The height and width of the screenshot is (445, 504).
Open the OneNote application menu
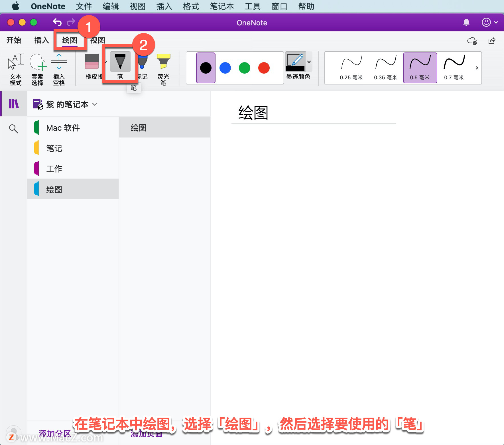pos(48,6)
